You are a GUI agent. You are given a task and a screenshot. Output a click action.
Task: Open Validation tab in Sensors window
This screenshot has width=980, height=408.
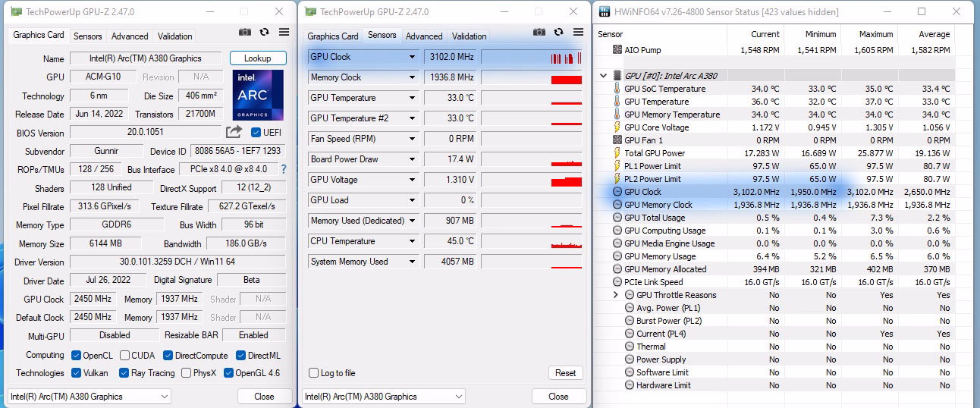[470, 36]
